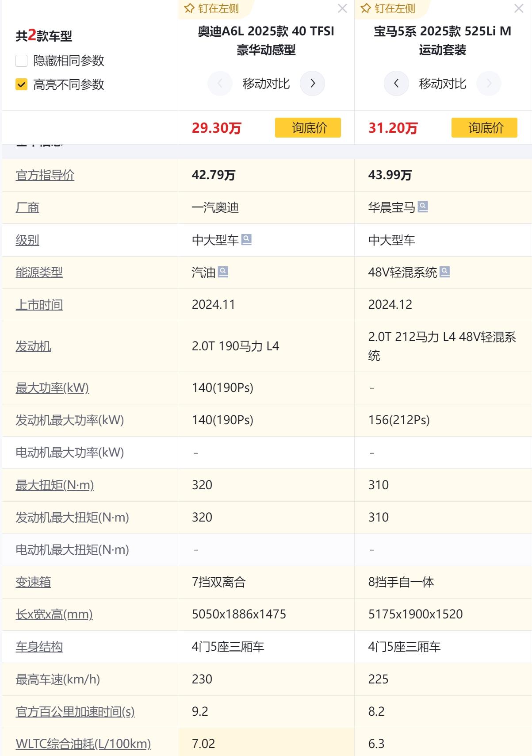Pin Audi A6L column to the left
The image size is (532, 756).
pyautogui.click(x=211, y=8)
